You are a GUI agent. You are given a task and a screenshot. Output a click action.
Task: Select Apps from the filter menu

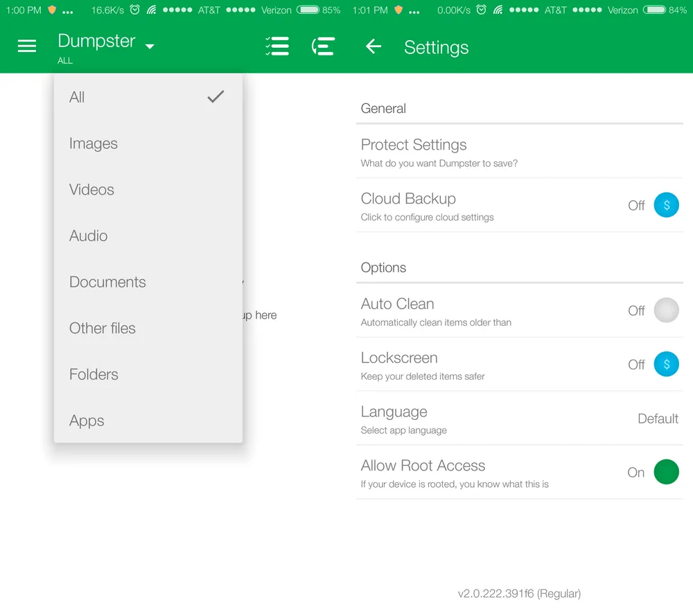(87, 420)
